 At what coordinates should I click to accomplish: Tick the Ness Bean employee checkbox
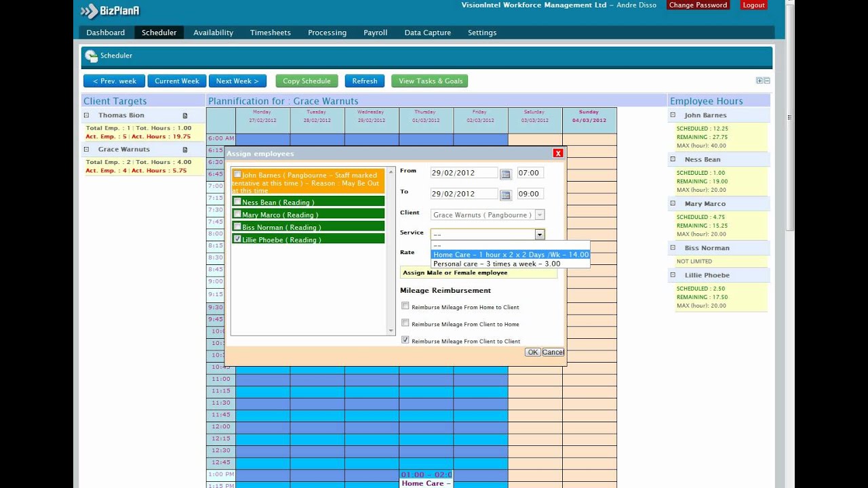click(x=237, y=201)
